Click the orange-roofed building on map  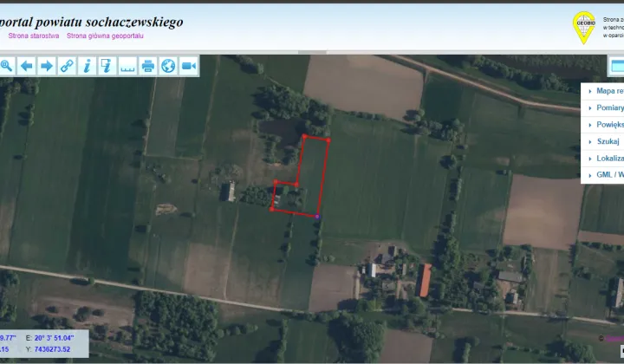point(424,280)
